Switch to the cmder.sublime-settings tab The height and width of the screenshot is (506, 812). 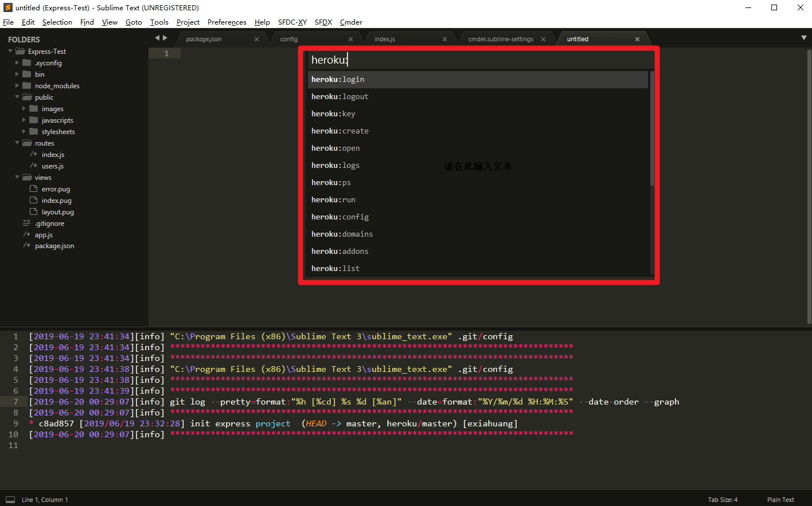(x=501, y=39)
